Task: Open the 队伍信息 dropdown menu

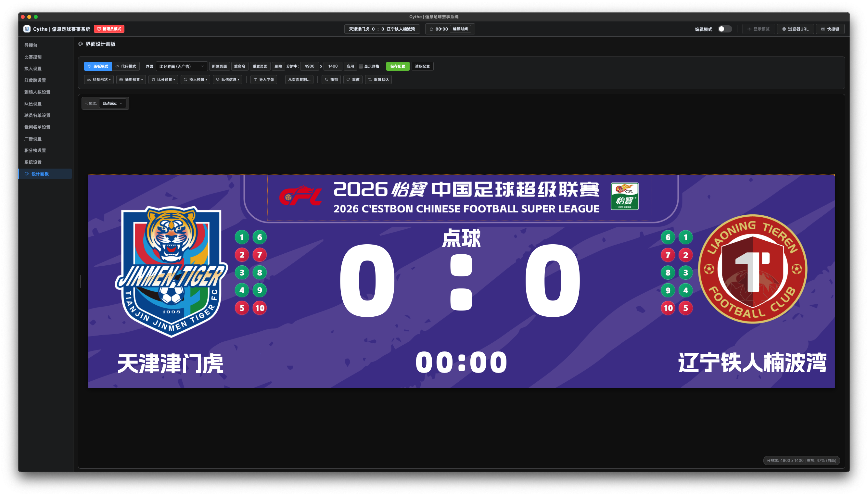Action: 228,80
